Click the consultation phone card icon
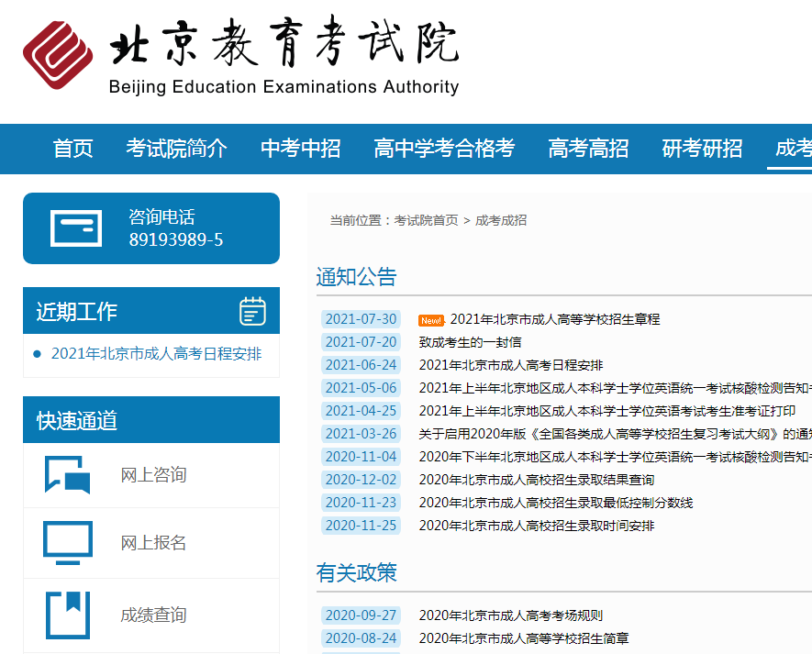This screenshot has height=654, width=812. pos(76,228)
